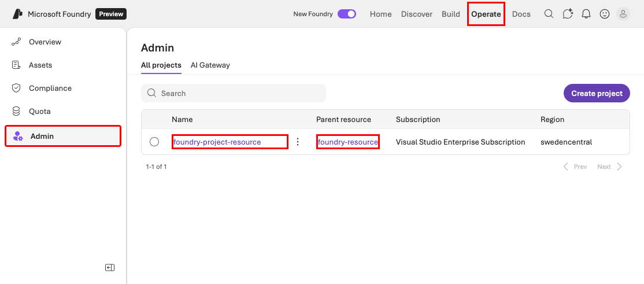
Task: Open the AI chat sparkle icon
Action: click(568, 14)
